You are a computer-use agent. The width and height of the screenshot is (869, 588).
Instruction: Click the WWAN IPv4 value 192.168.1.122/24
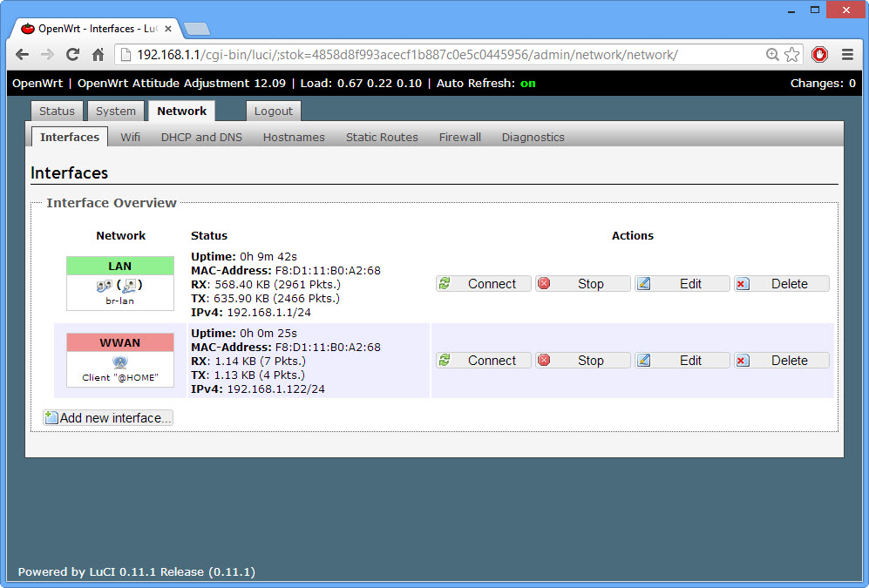click(276, 389)
